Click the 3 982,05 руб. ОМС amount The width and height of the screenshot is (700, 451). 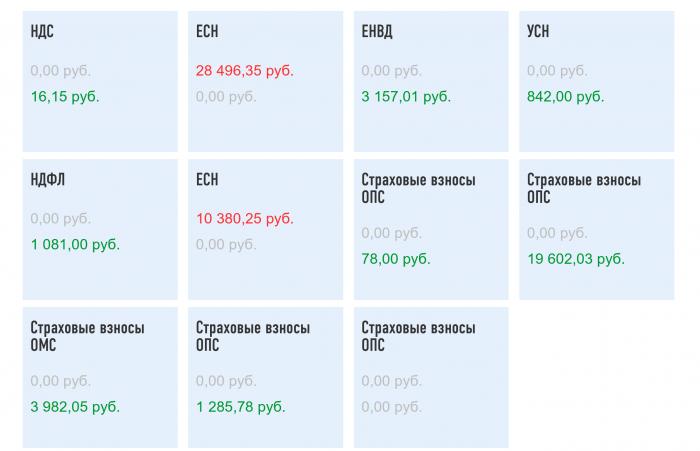[75, 407]
